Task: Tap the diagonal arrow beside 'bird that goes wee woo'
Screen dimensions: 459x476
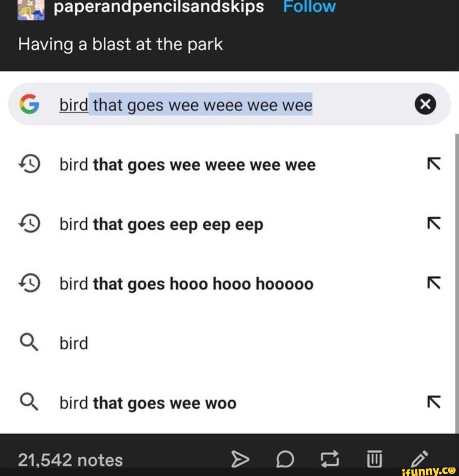Action: pyautogui.click(x=433, y=403)
